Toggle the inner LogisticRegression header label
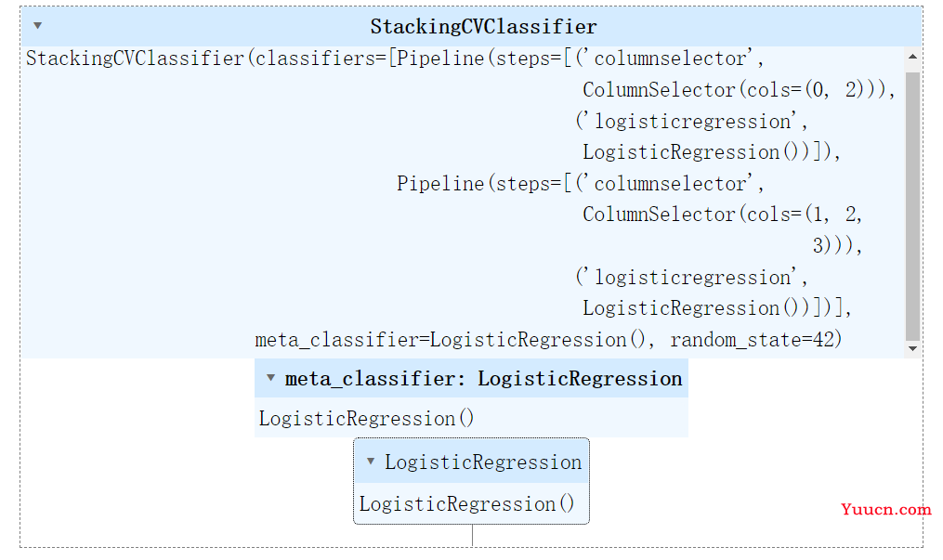943x560 pixels. click(x=483, y=462)
